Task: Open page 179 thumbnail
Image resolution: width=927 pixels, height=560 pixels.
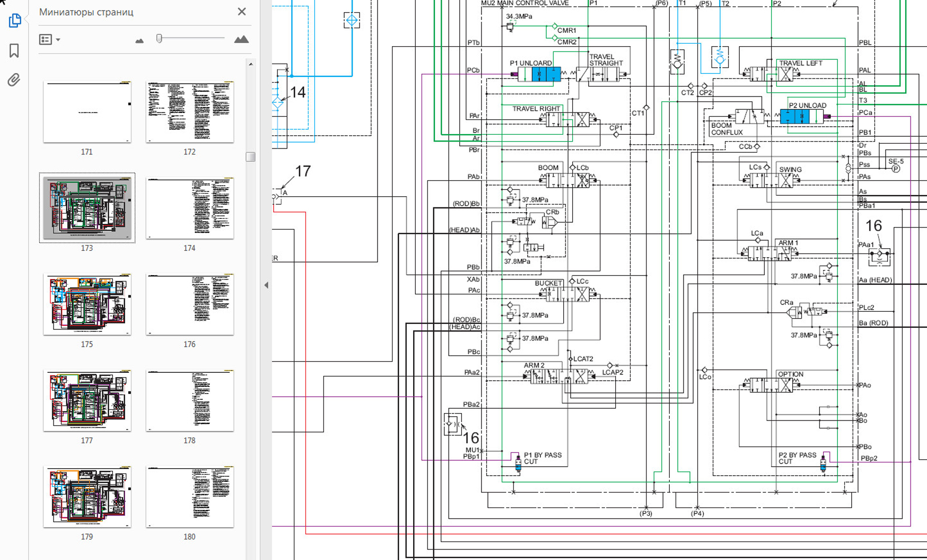Action: 87,497
